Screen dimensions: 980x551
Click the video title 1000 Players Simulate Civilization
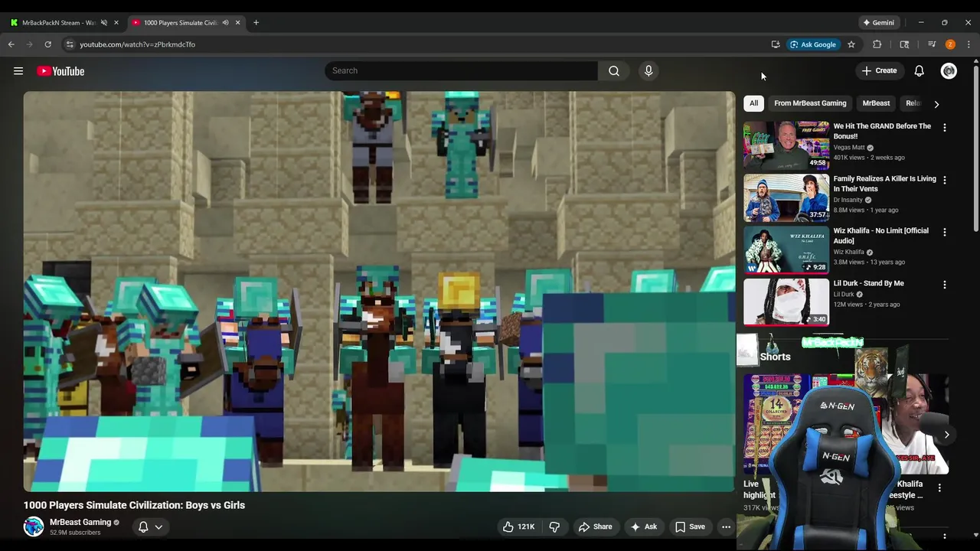coord(134,505)
